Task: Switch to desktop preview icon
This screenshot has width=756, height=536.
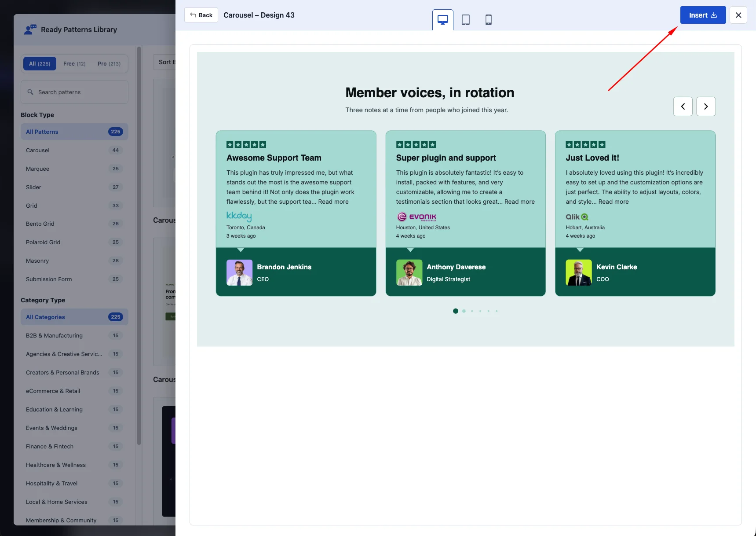Action: pyautogui.click(x=442, y=20)
